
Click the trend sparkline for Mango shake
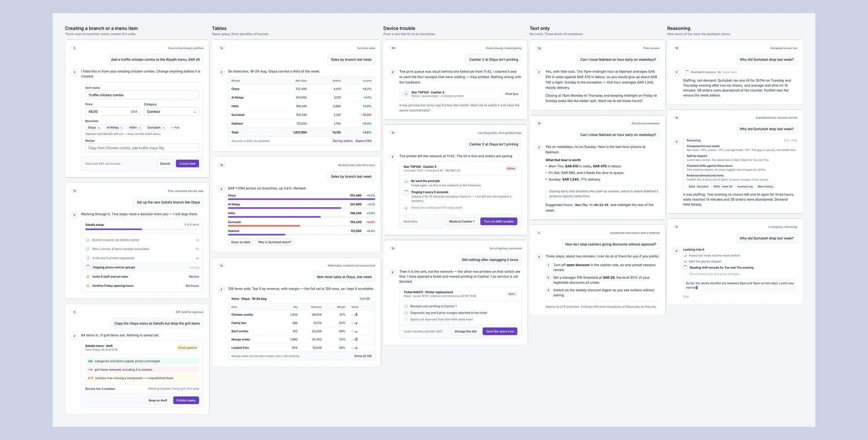(x=354, y=339)
